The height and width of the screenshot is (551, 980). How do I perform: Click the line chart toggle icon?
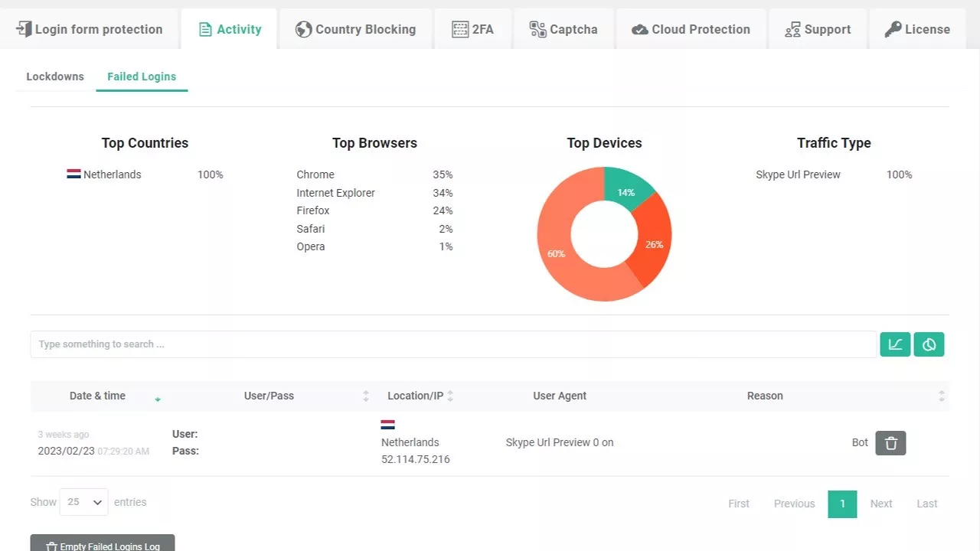pyautogui.click(x=895, y=344)
